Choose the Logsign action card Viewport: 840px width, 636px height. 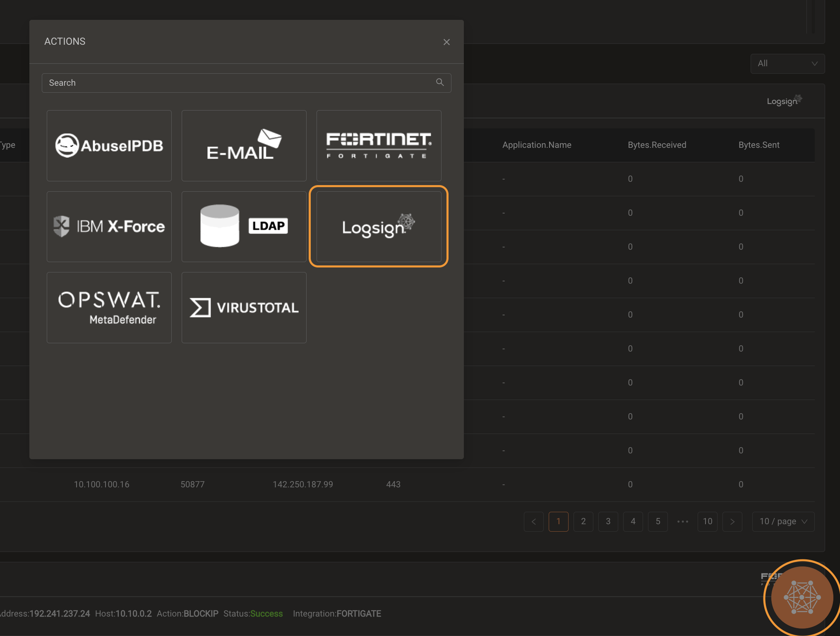[379, 226]
